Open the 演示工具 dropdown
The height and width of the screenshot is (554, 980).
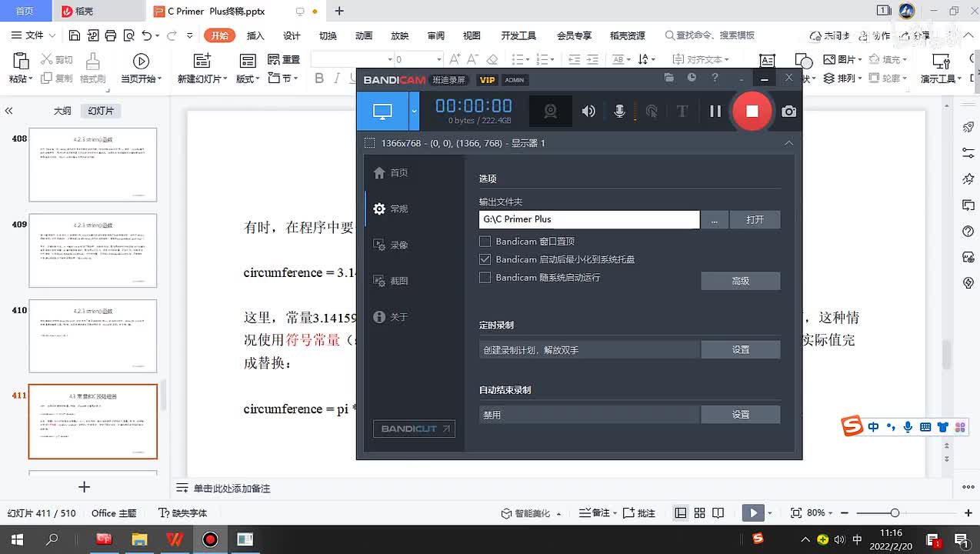[942, 78]
